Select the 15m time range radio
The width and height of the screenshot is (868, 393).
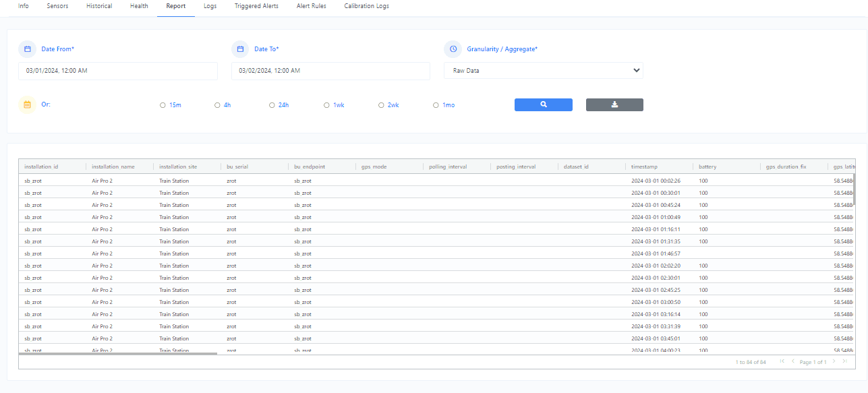coord(163,105)
